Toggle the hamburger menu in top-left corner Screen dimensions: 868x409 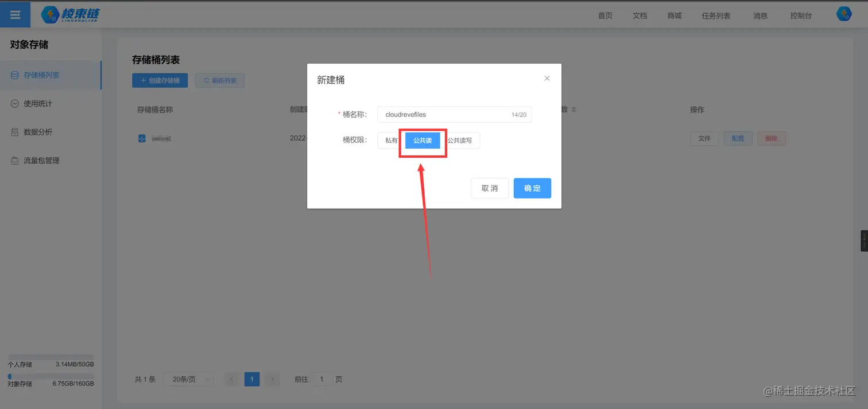click(15, 15)
